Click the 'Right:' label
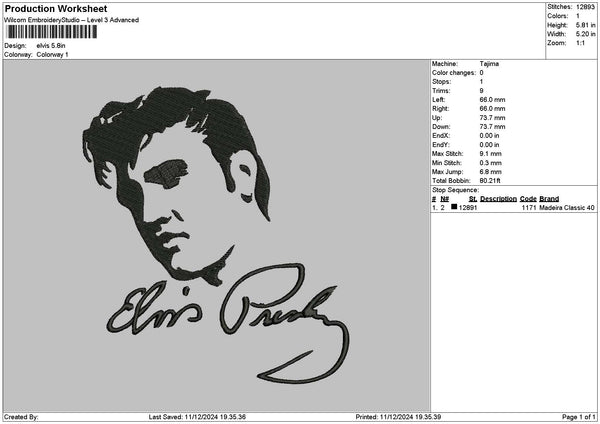The height and width of the screenshot is (424, 600). 440,109
